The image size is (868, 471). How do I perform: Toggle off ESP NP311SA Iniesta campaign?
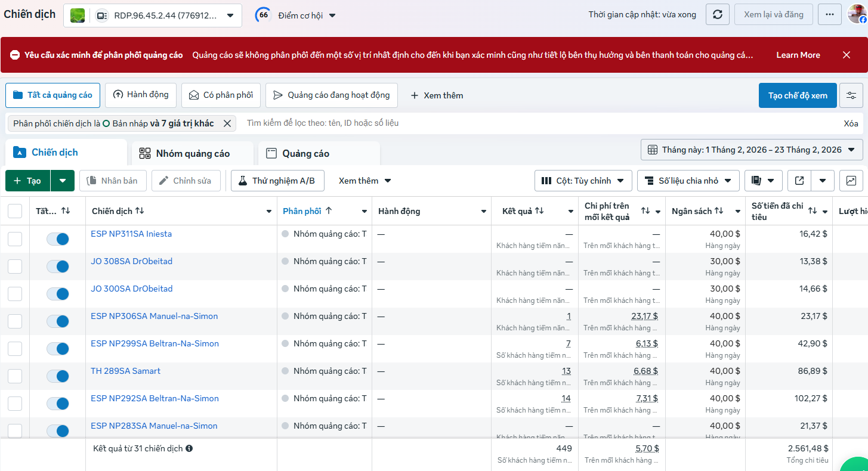pos(58,239)
